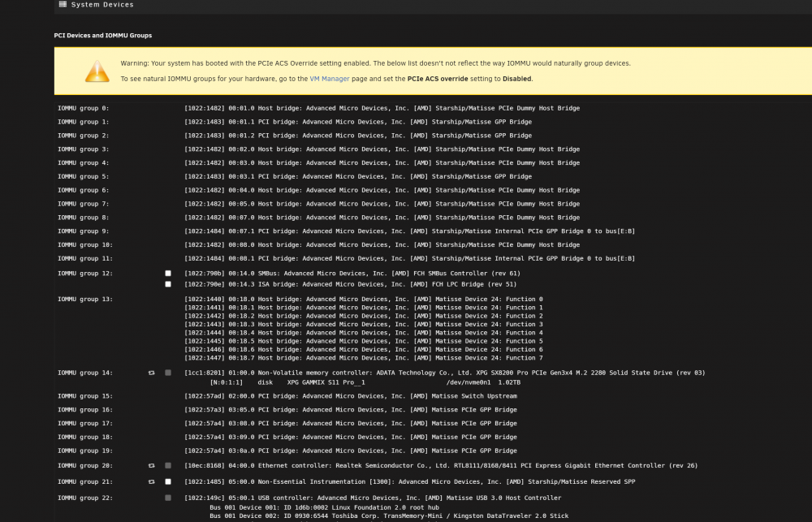812x522 pixels.
Task: Click the /dev/nvme0n1 1.02TB entry
Action: (x=483, y=382)
